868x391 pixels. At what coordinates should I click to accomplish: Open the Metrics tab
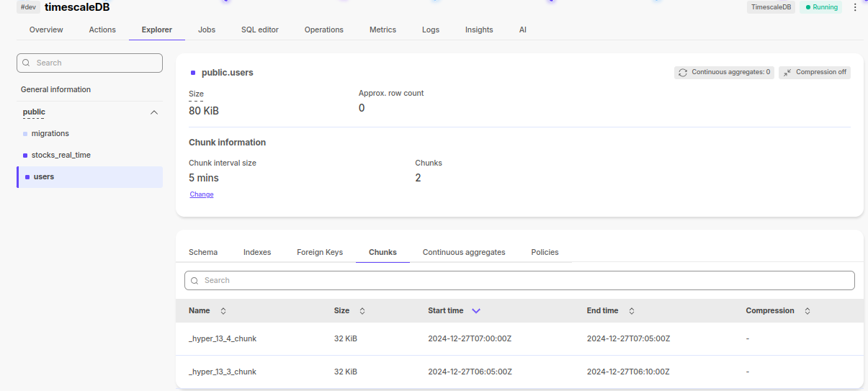(383, 30)
